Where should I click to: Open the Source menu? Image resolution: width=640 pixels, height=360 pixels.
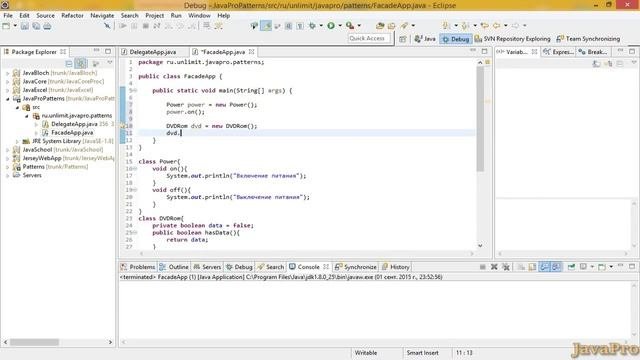[45, 16]
